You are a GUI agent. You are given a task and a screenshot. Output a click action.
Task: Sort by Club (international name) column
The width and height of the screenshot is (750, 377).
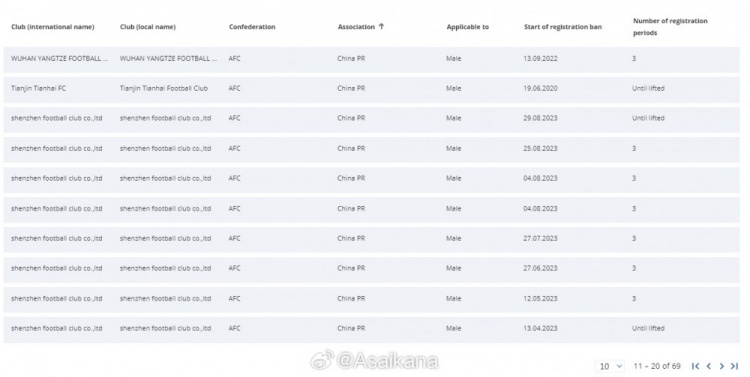click(53, 27)
